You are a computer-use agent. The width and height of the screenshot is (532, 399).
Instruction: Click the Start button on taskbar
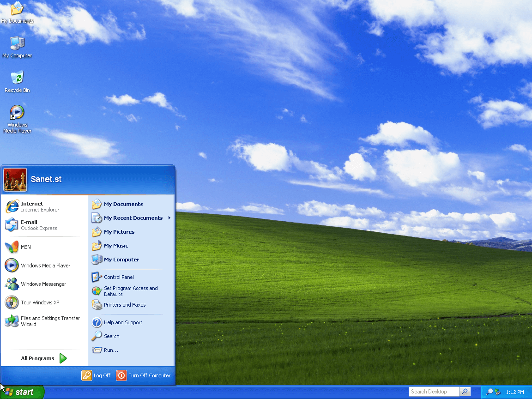(x=22, y=392)
